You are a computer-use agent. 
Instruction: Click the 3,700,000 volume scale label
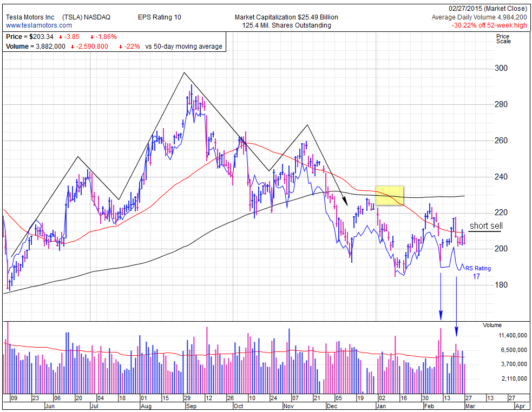pos(514,364)
